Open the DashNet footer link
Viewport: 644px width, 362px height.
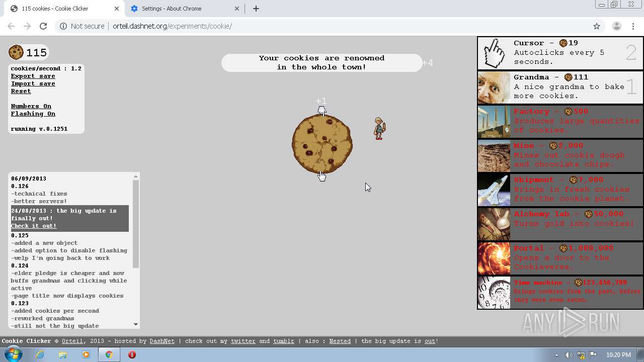pyautogui.click(x=162, y=341)
